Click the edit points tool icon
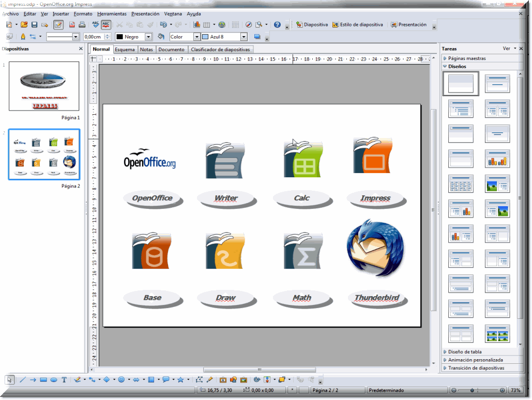 click(199, 380)
